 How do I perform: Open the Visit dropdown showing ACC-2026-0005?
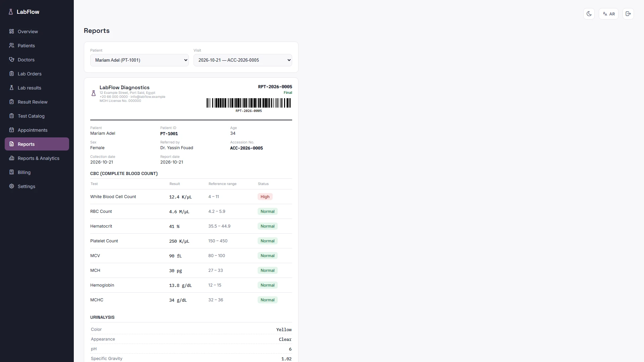pyautogui.click(x=243, y=60)
